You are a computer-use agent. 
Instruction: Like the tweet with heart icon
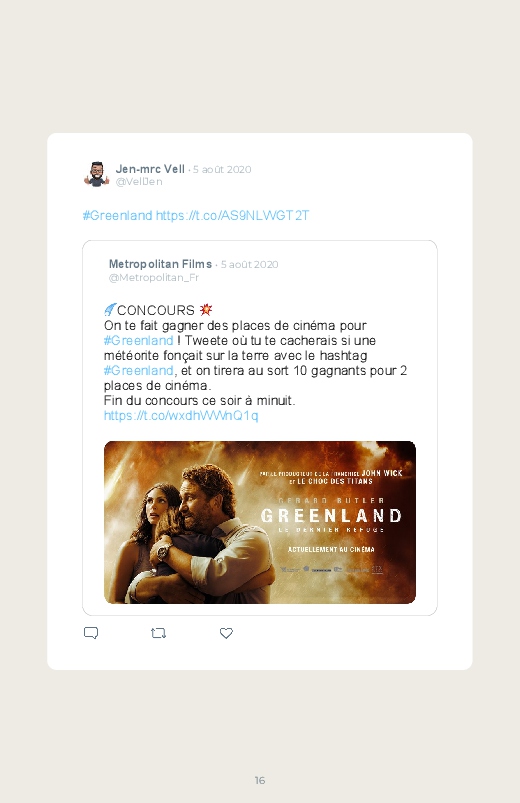tap(226, 633)
